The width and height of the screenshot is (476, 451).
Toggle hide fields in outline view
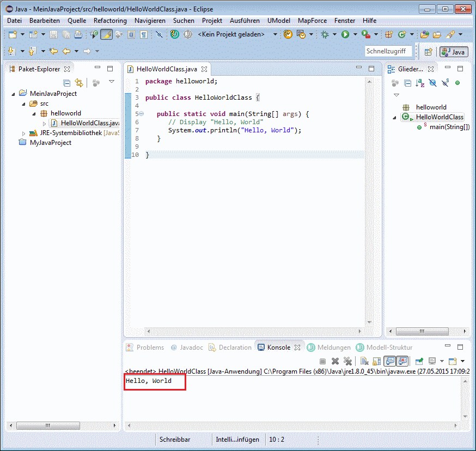432,83
